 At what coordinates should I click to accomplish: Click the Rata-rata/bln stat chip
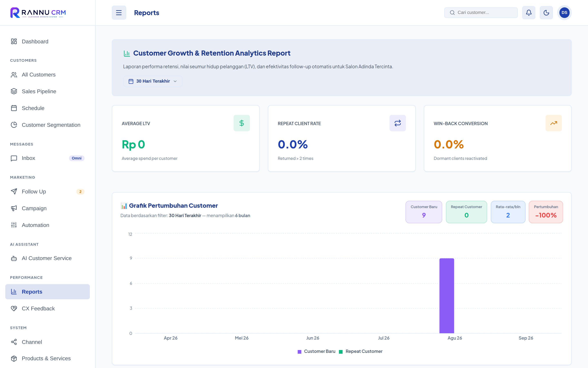point(508,212)
